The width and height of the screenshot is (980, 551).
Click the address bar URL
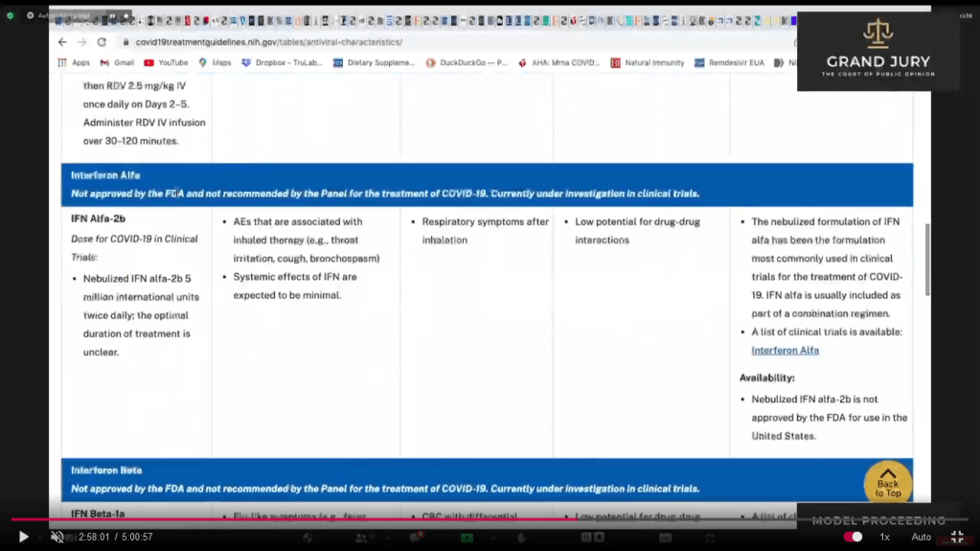coord(268,42)
